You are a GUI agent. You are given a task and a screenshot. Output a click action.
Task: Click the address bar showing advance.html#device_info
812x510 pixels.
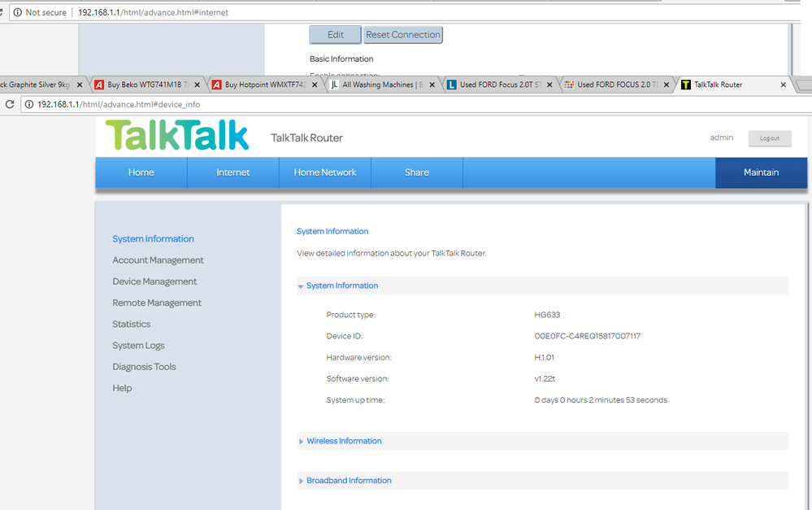point(415,104)
